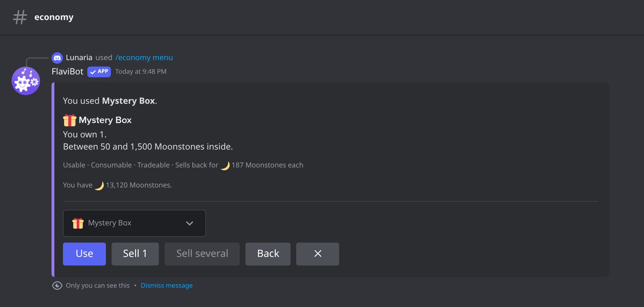Click the crescent moon icon next to 13,120 Moonstones
Image resolution: width=644 pixels, height=307 pixels.
99,185
